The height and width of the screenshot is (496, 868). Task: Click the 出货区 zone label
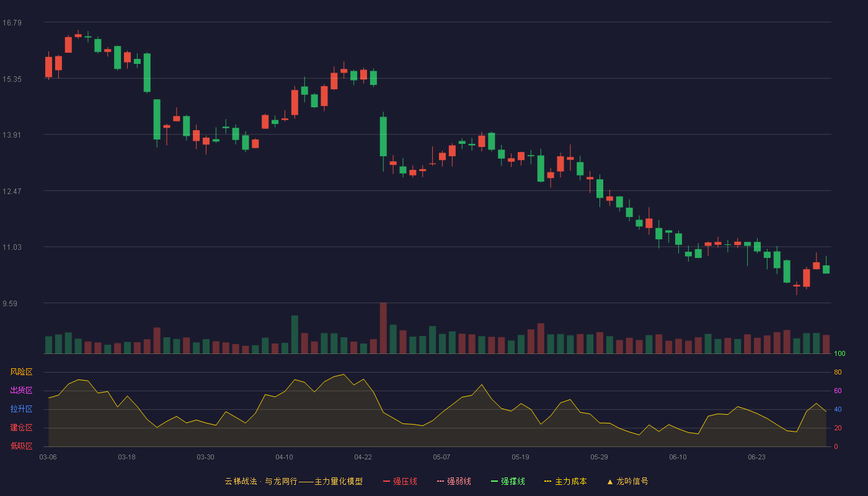click(x=21, y=391)
